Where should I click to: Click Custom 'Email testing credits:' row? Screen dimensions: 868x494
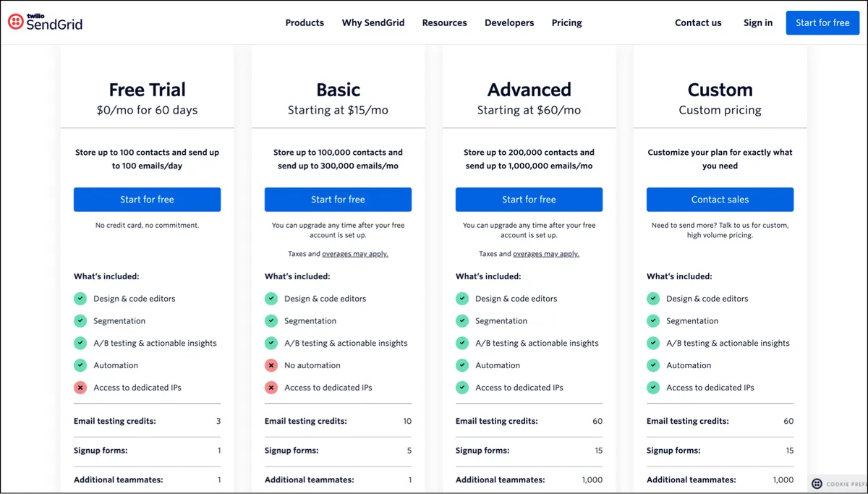point(720,421)
